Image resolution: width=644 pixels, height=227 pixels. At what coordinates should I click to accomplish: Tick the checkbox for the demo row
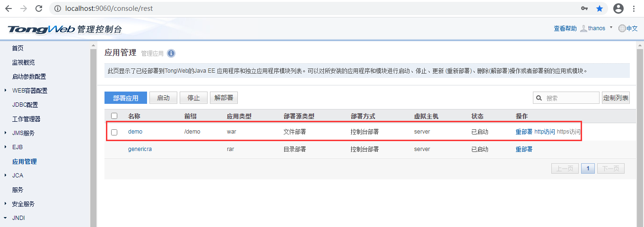click(x=114, y=132)
